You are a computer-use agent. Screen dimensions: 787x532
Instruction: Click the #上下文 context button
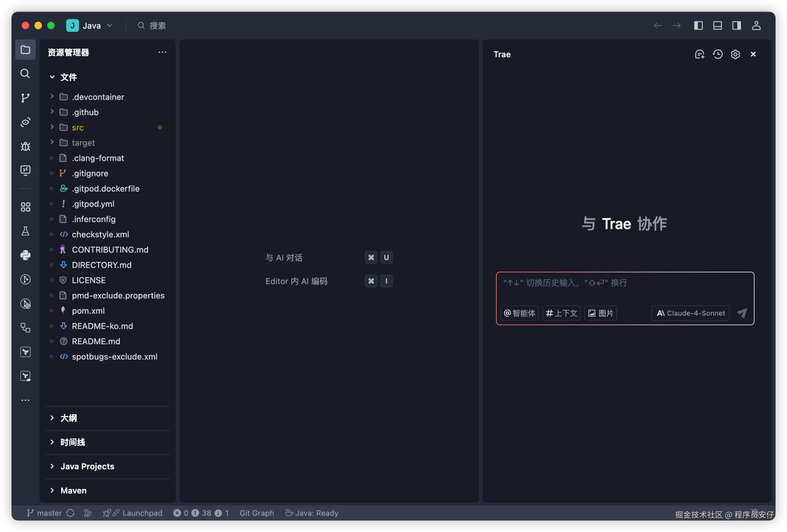pos(561,313)
